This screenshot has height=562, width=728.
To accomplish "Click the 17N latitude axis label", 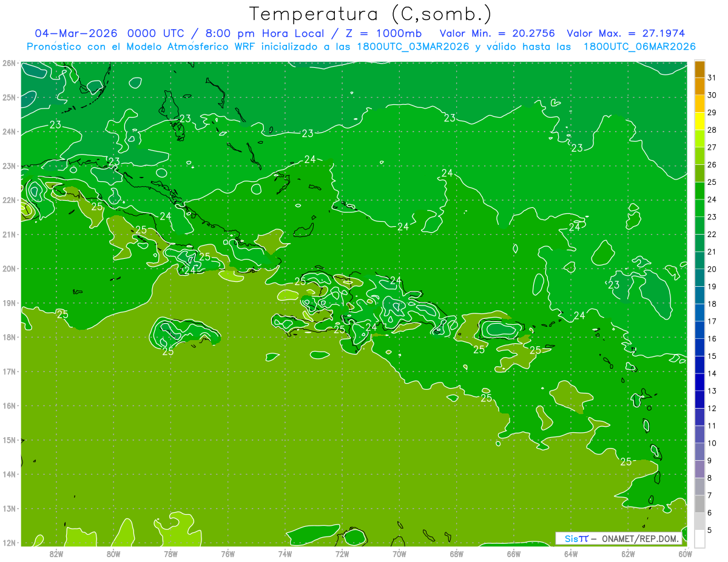I will (x=9, y=371).
